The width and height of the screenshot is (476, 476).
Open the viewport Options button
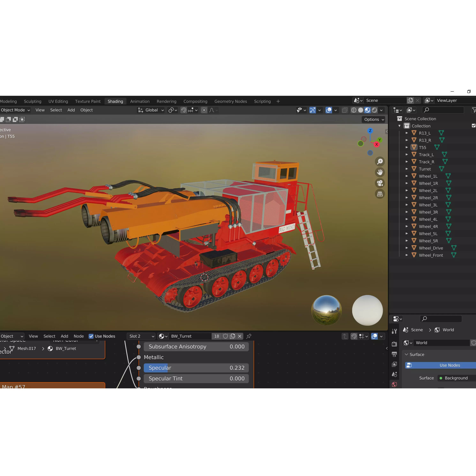tap(373, 119)
